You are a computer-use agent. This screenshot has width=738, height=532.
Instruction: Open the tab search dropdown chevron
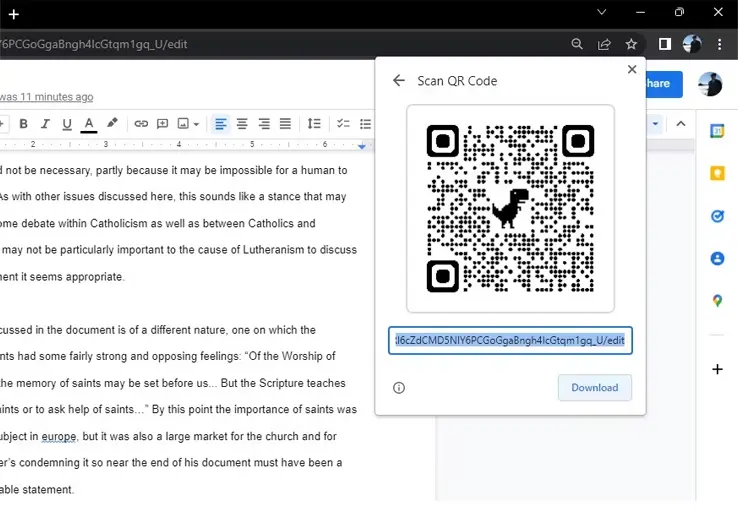(x=602, y=12)
